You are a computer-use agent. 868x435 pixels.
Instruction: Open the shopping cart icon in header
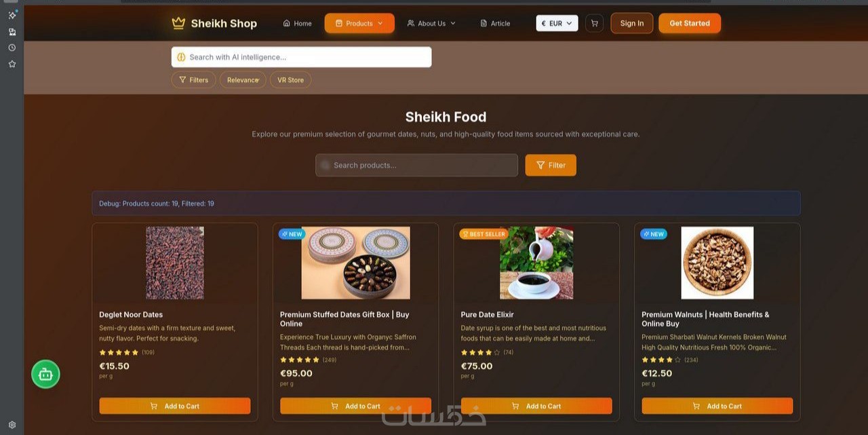594,23
